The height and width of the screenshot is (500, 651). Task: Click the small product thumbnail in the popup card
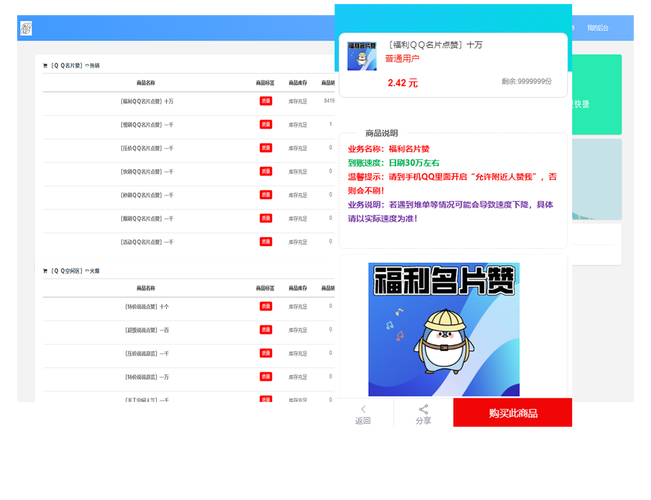point(362,56)
